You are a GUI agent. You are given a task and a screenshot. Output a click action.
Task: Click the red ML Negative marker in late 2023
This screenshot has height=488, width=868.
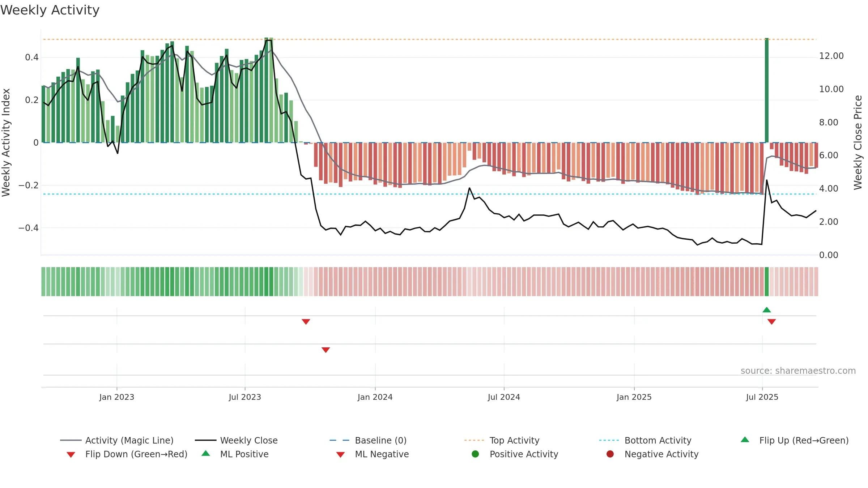click(325, 350)
